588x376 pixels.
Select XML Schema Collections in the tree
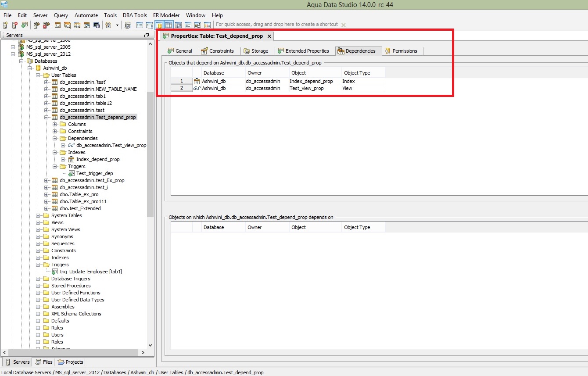tap(76, 314)
